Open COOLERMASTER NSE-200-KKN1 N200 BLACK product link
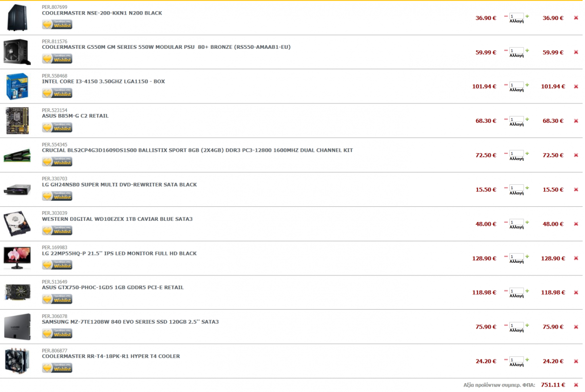 [102, 13]
